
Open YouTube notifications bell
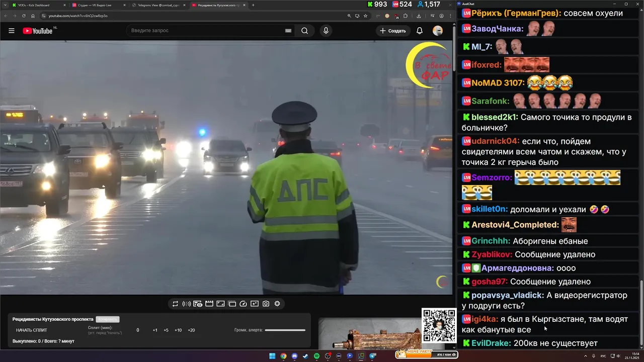click(420, 31)
